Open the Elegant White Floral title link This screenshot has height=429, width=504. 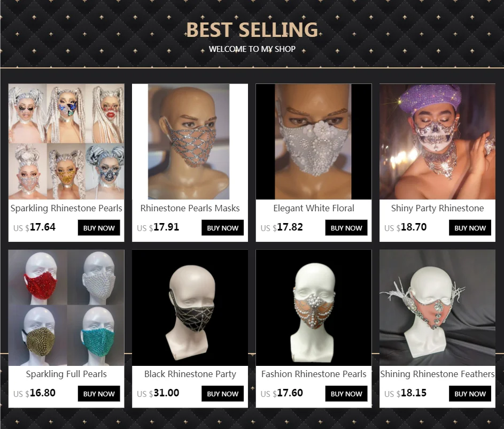coord(314,209)
